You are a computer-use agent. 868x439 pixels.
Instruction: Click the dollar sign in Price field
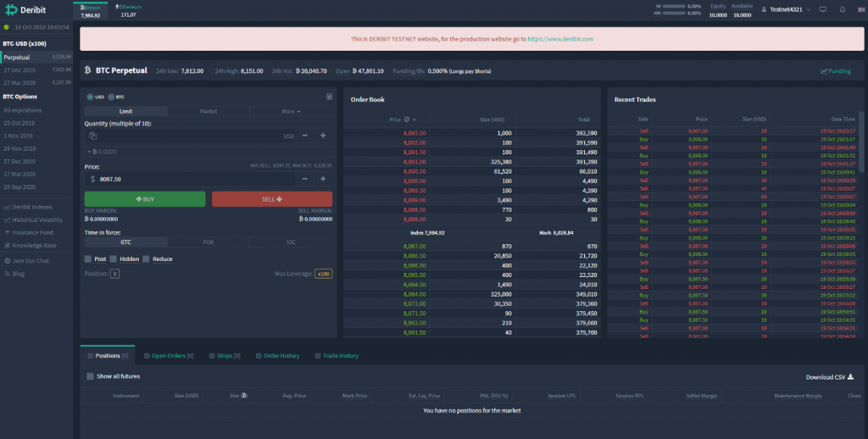(92, 179)
